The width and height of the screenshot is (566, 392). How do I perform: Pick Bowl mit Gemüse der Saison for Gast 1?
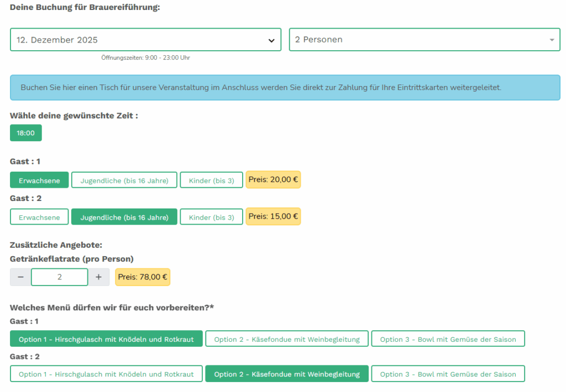[x=448, y=339]
